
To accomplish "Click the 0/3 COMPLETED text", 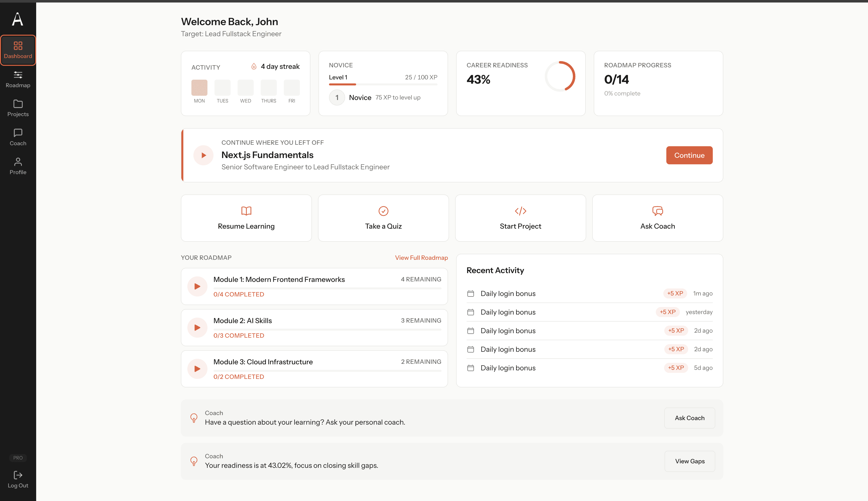I will 239,335.
